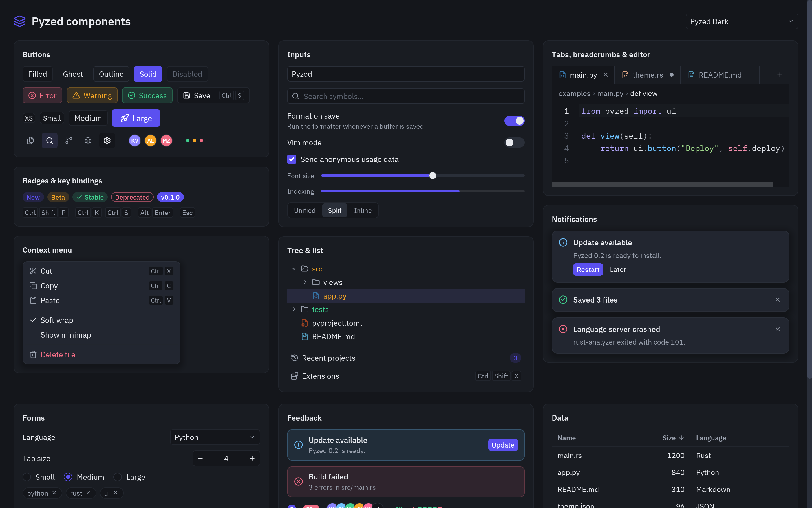Turn off Format on save switch
812x508 pixels.
(514, 121)
